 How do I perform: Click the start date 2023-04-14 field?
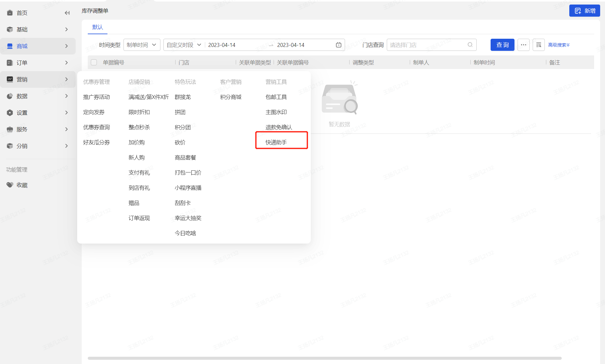point(222,45)
